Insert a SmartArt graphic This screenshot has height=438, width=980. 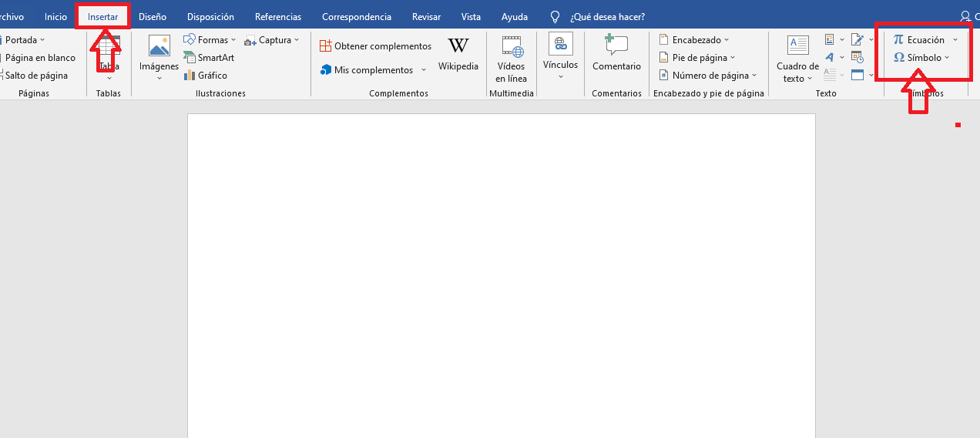(209, 58)
